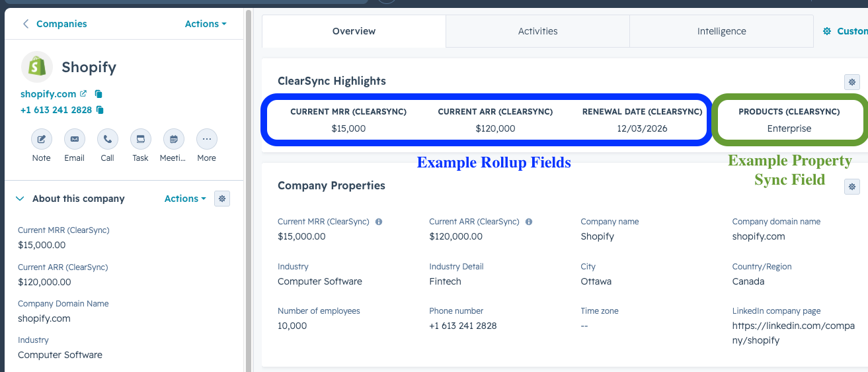This screenshot has width=868, height=372.
Task: Open settings gear for About this company
Action: [222, 199]
